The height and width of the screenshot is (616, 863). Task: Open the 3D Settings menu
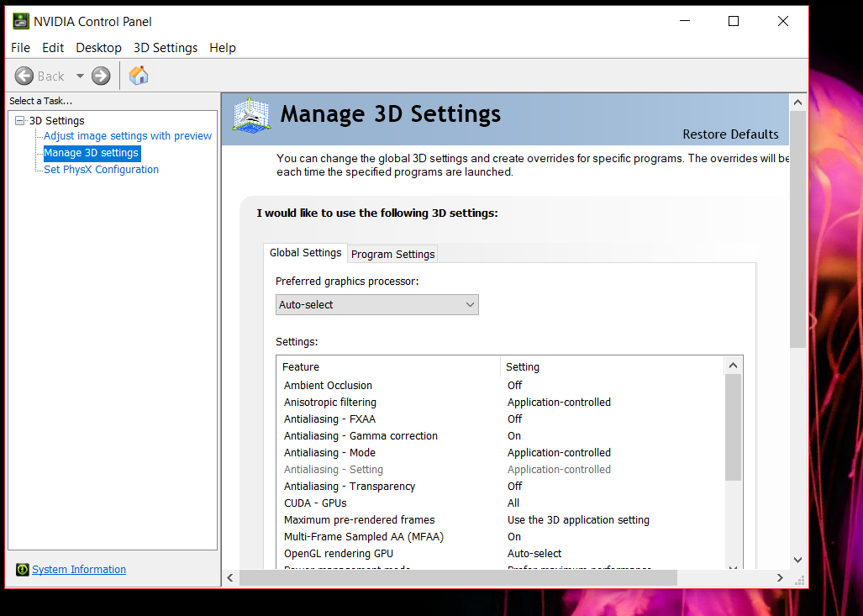tap(165, 48)
